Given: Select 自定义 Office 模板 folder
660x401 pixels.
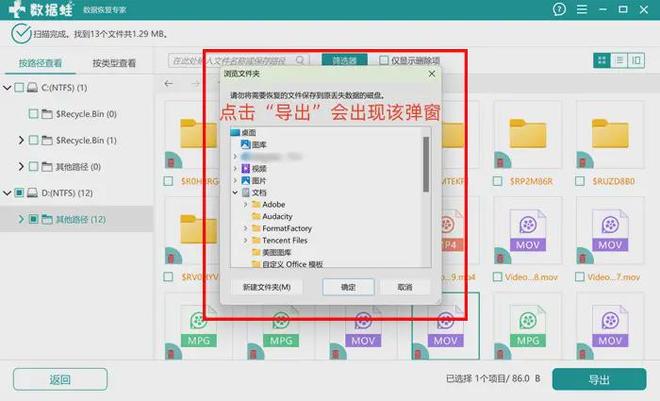Looking at the screenshot, I should click(287, 264).
